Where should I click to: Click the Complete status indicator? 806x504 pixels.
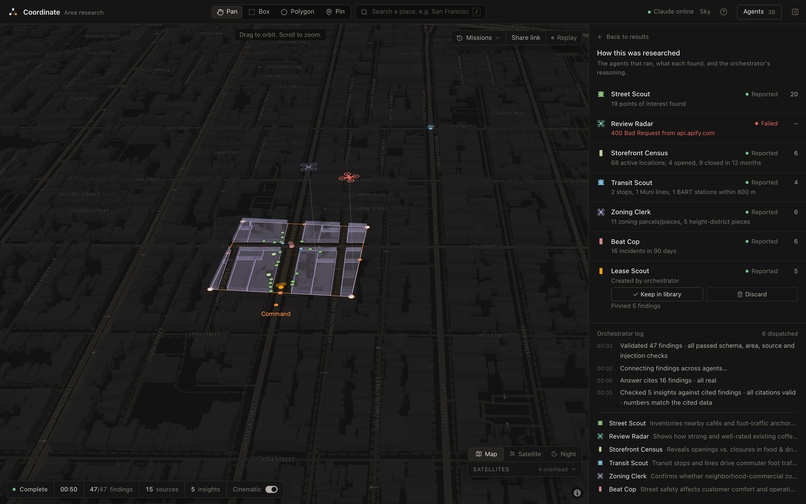click(x=30, y=490)
